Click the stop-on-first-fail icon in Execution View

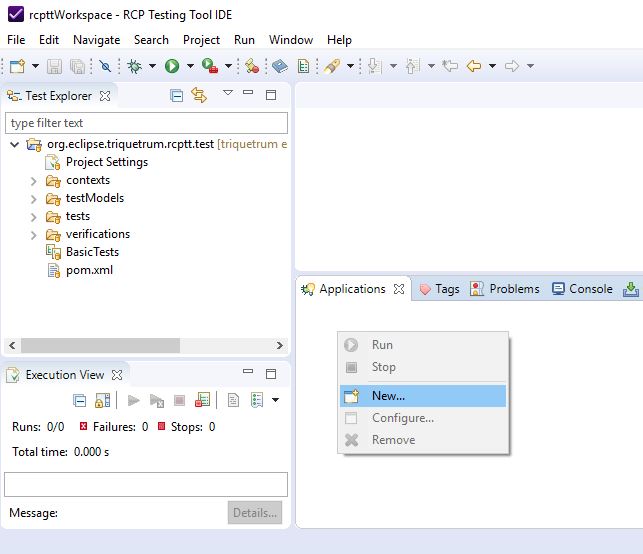coord(203,400)
